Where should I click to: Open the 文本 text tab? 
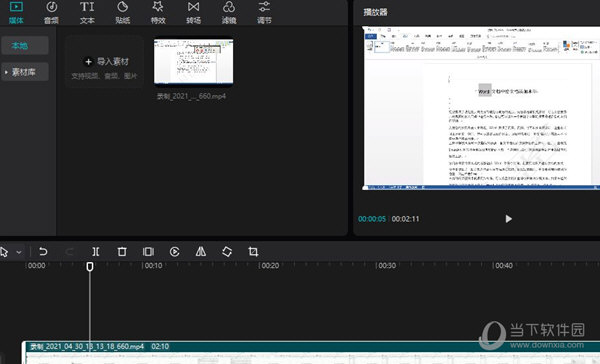pos(87,13)
